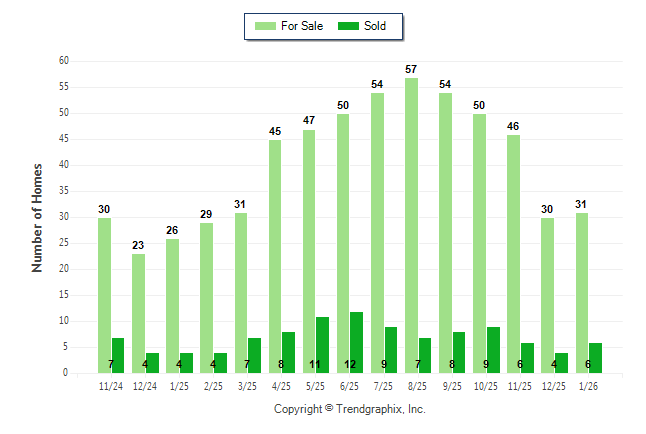The image size is (646, 434).
Task: Click the 5/25 Sold bar
Action: pyautogui.click(x=322, y=345)
